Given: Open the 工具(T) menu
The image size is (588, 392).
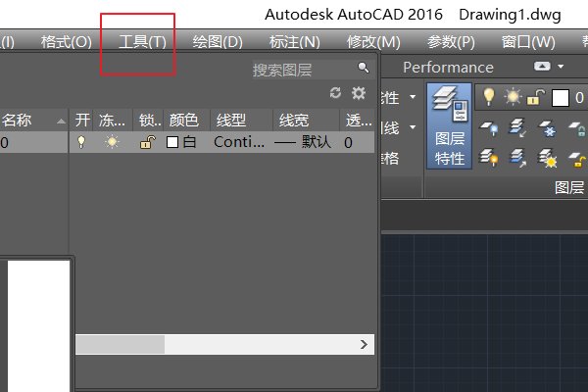Looking at the screenshot, I should pyautogui.click(x=142, y=42).
